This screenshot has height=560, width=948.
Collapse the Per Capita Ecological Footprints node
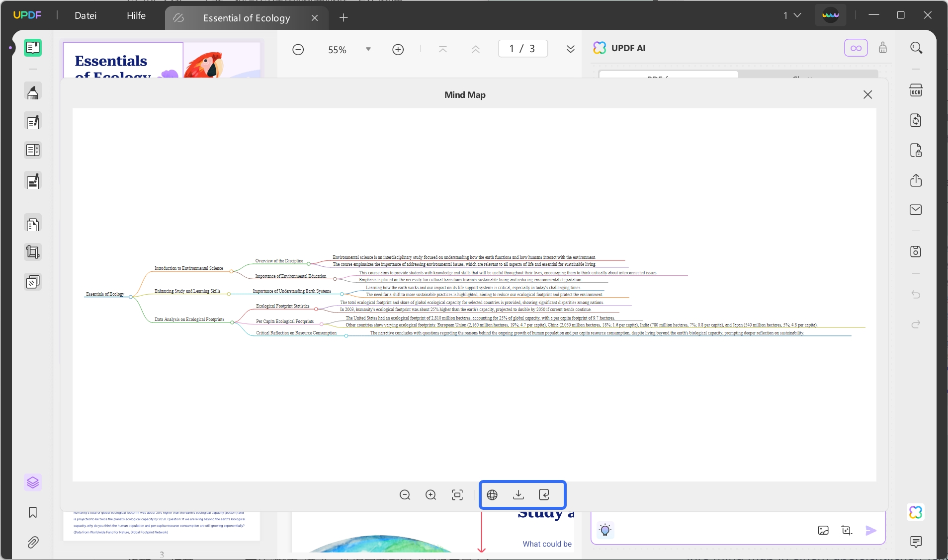pos(321,324)
